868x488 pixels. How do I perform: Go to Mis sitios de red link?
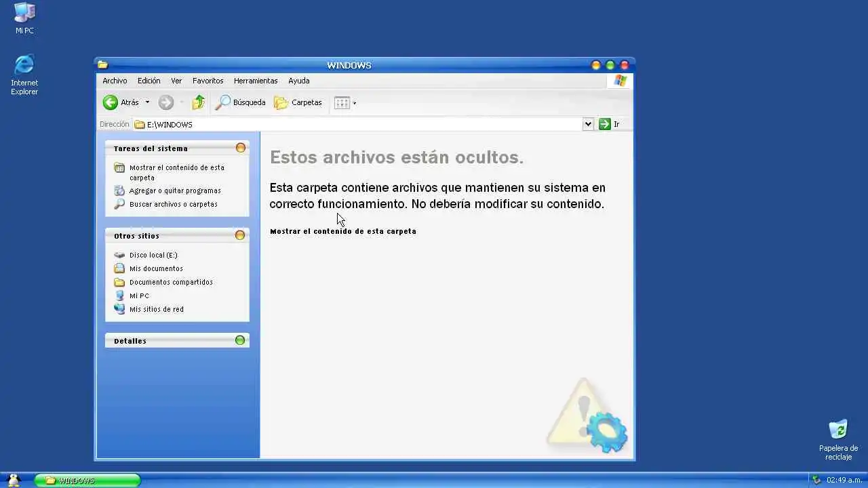(x=157, y=309)
